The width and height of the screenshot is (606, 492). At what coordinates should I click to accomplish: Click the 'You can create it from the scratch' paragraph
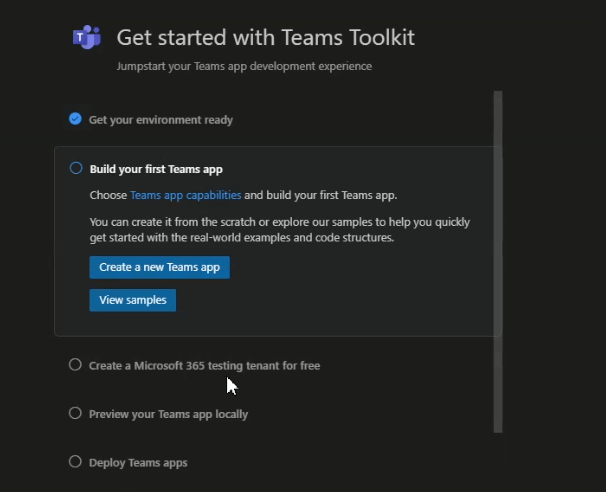280,230
